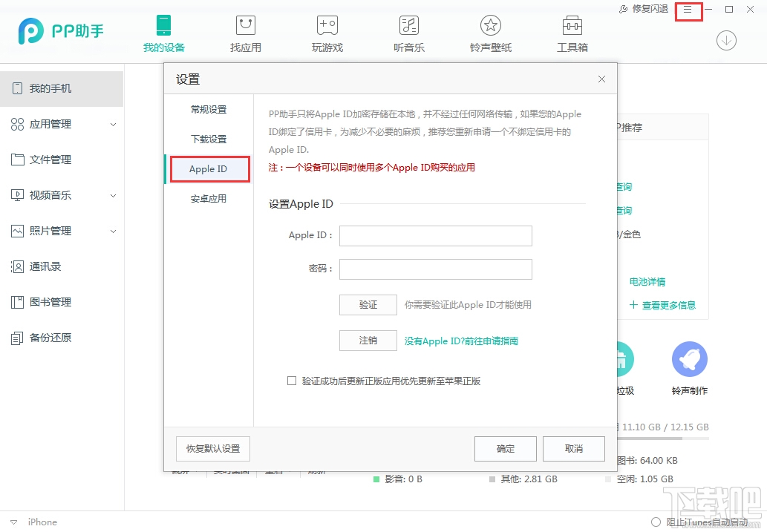This screenshot has height=532, width=767.
Task: Click inside the Apple ID input field
Action: tap(435, 235)
